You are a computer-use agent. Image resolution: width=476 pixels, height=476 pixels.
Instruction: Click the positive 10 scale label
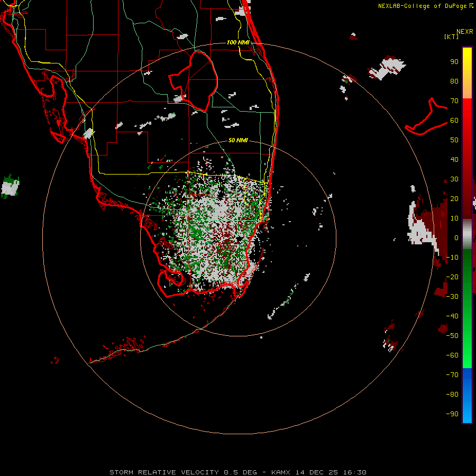[x=454, y=218]
